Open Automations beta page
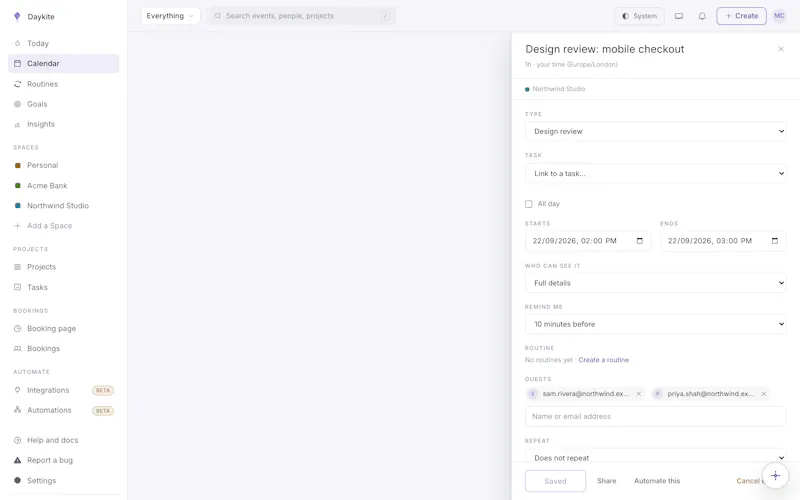 (x=63, y=410)
